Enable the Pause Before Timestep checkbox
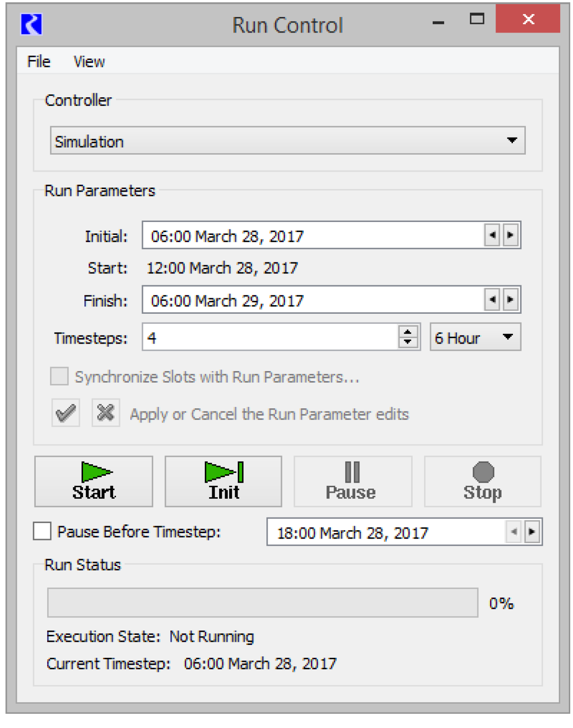Viewport: 573px width, 728px height. tap(42, 531)
